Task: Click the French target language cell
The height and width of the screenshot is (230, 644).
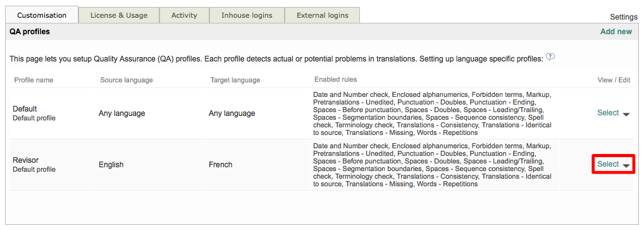Action: point(221,165)
